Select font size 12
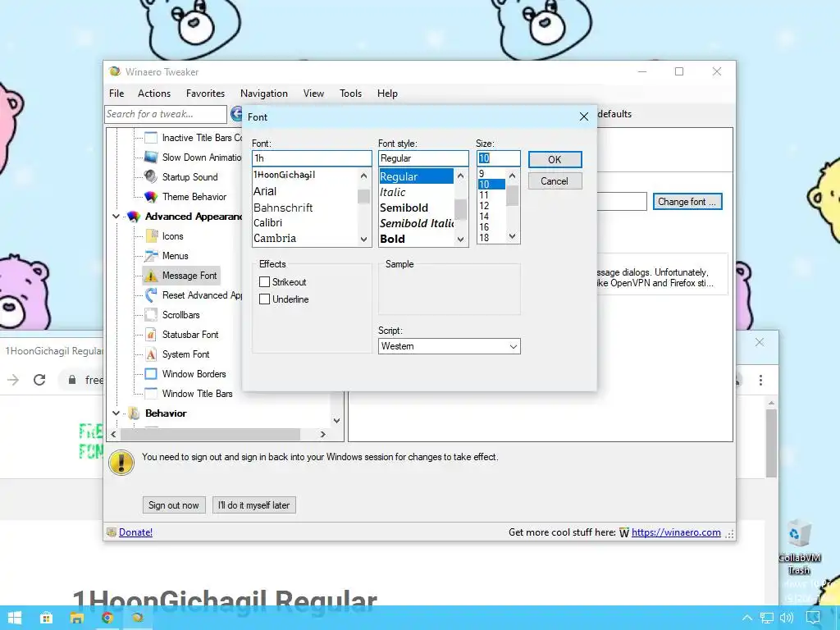 [x=484, y=206]
